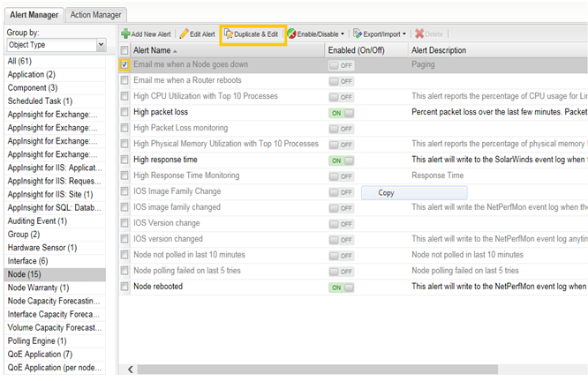Image resolution: width=588 pixels, height=381 pixels.
Task: Toggle the High packet loss alert switch
Action: (x=341, y=113)
